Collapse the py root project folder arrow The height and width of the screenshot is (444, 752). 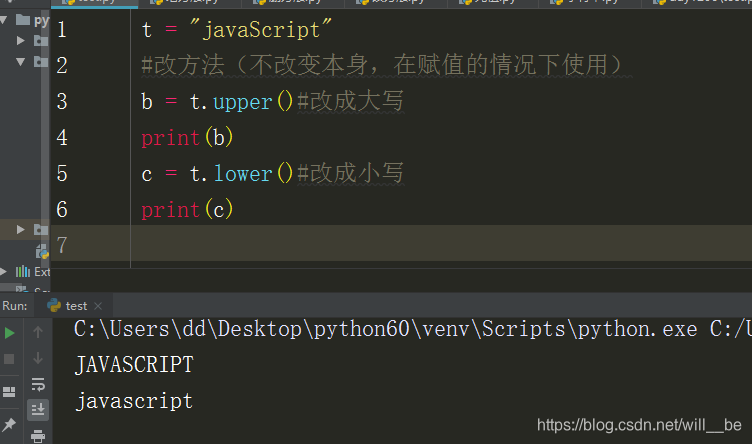tap(4, 20)
